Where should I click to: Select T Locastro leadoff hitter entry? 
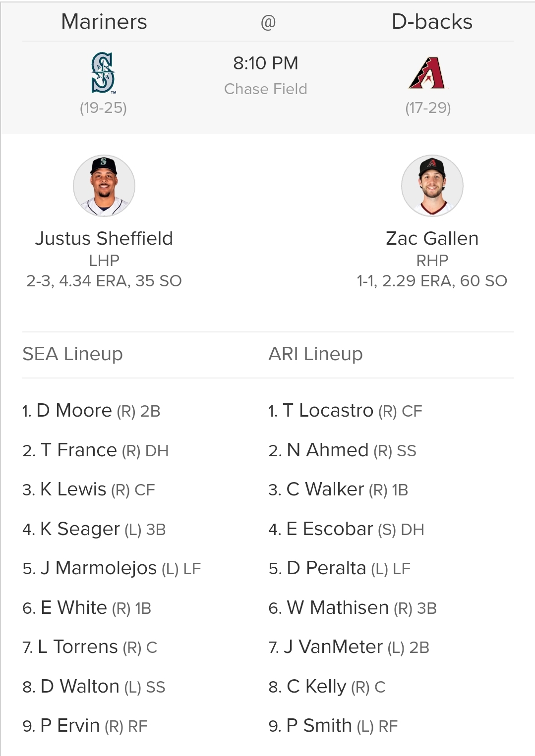(x=345, y=411)
